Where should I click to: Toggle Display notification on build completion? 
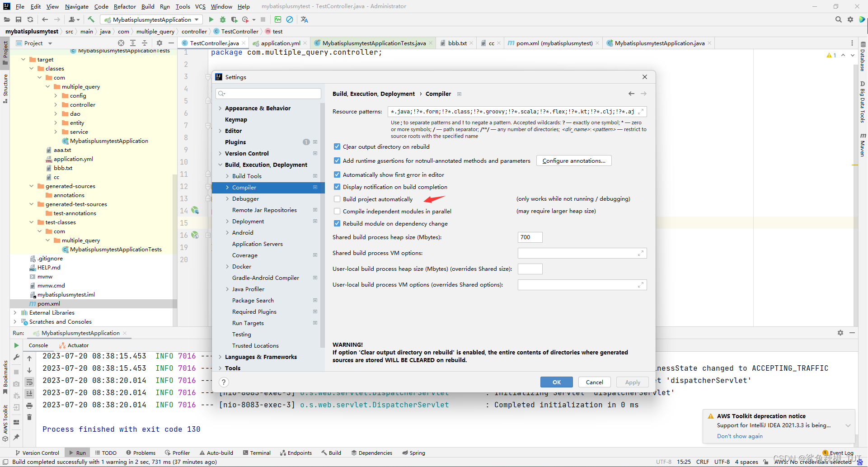pos(337,187)
